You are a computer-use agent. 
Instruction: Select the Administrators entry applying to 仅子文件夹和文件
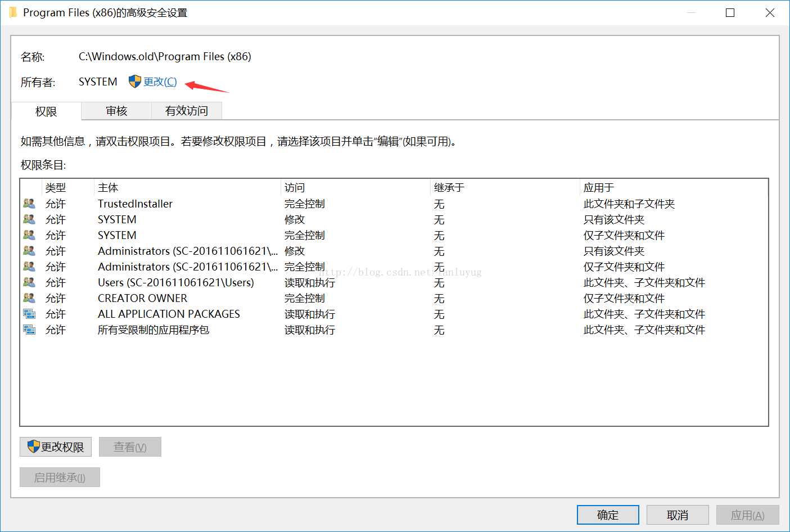(x=394, y=267)
